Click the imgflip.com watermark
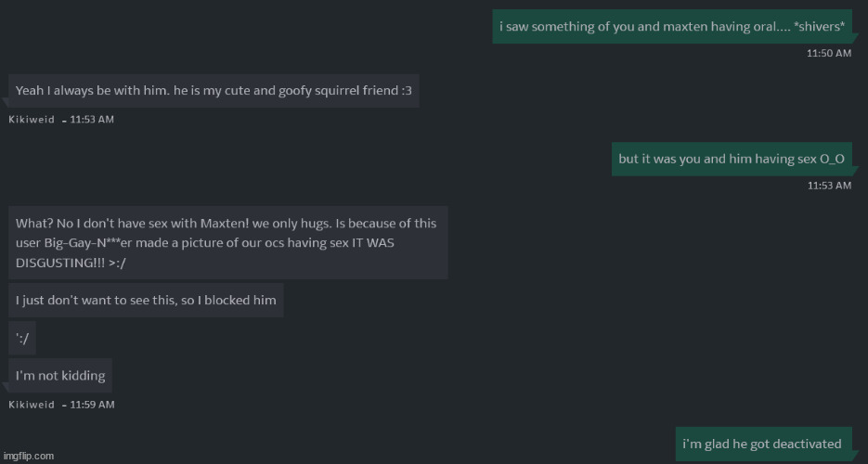This screenshot has height=464, width=868. tap(28, 456)
